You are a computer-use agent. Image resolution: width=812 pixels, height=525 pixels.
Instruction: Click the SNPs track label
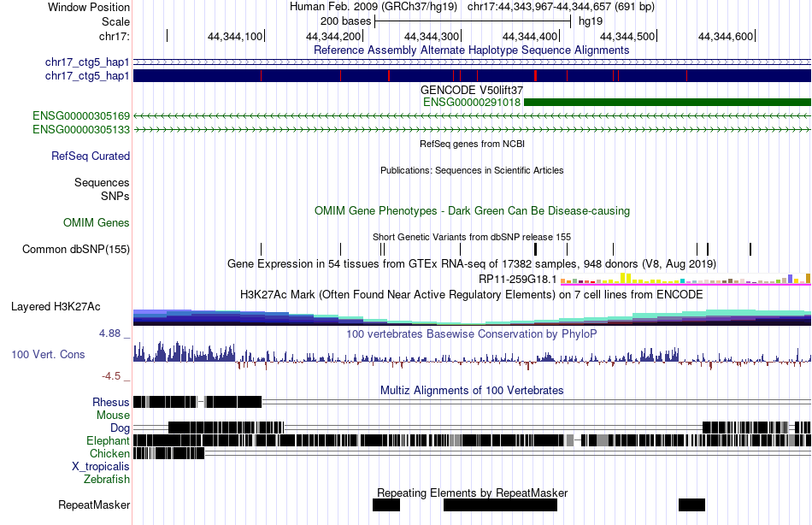point(115,197)
